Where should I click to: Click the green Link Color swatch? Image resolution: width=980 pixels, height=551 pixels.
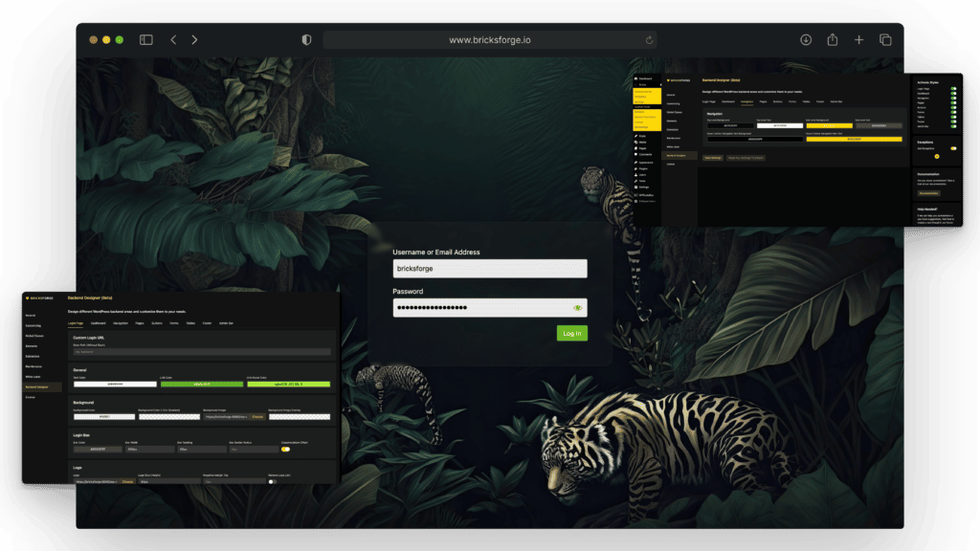coord(201,384)
